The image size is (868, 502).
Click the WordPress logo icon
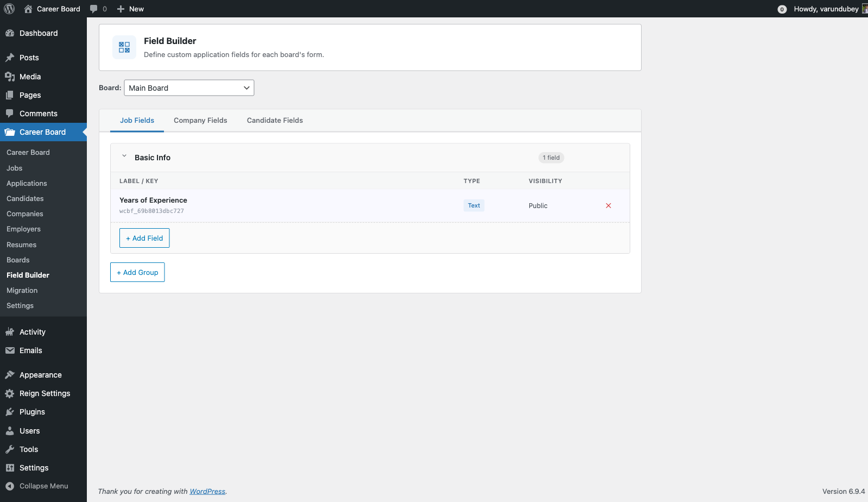9,9
